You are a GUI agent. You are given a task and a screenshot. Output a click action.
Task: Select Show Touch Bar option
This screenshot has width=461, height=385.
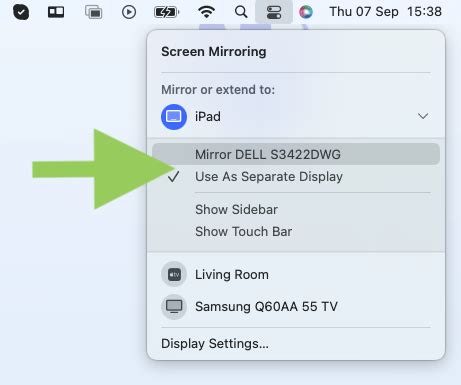pos(296,232)
